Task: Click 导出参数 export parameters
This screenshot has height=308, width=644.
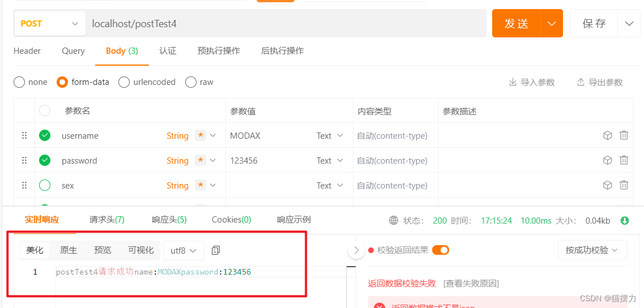Action: click(600, 82)
